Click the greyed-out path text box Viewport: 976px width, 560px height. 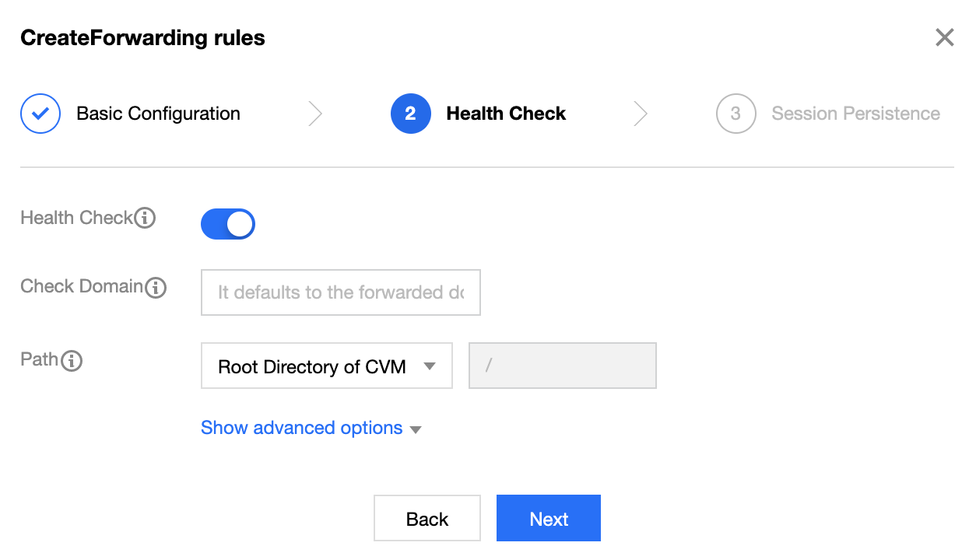pos(562,366)
